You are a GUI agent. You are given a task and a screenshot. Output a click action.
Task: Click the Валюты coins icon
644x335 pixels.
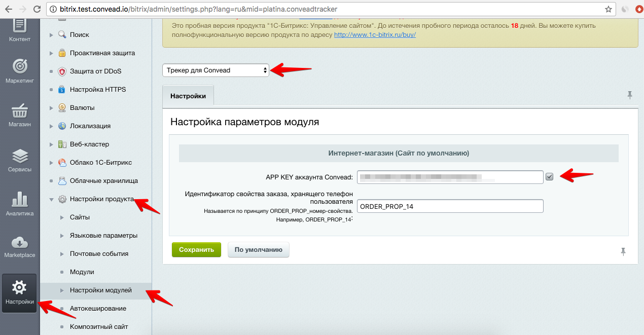(62, 108)
